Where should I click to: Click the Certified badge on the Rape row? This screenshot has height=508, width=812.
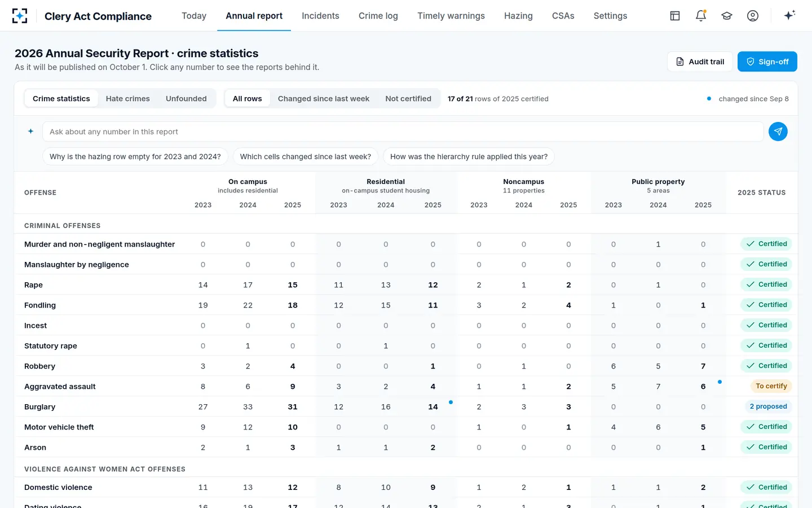(x=766, y=284)
